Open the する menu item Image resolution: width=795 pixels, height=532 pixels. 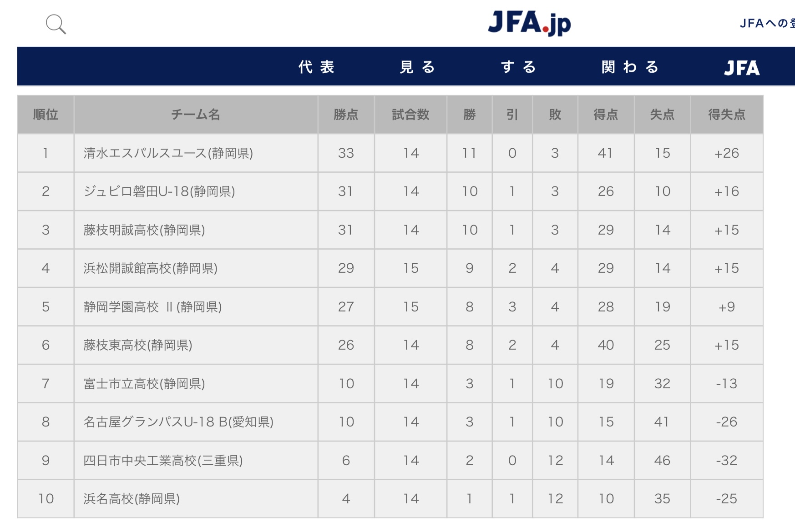[519, 67]
